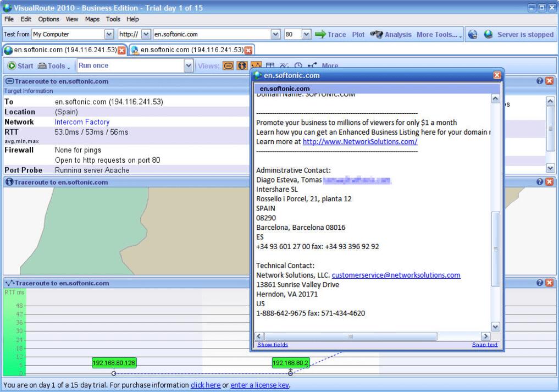This screenshot has width=559, height=392.
Task: Open the File menu
Action: 9,19
